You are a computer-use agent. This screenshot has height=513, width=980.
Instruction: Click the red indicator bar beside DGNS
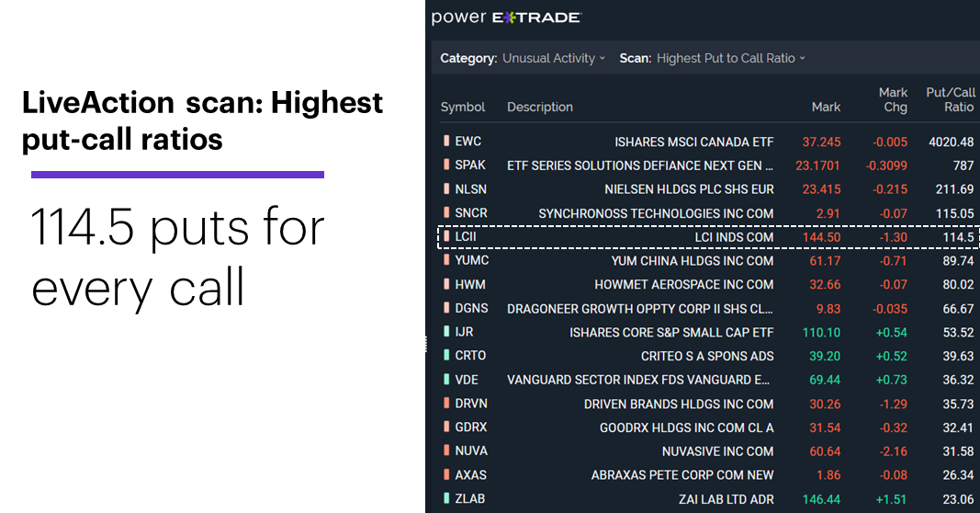[446, 308]
